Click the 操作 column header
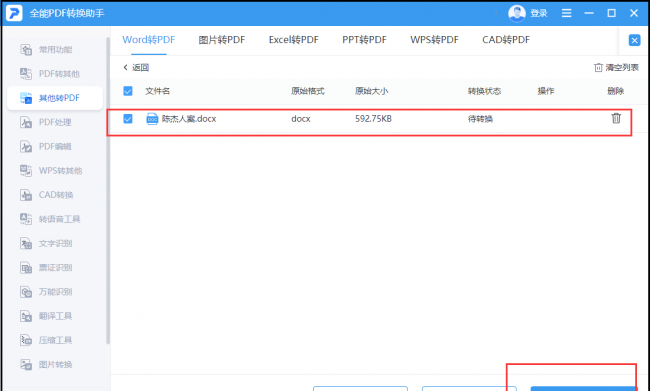This screenshot has width=650, height=391. (x=546, y=91)
